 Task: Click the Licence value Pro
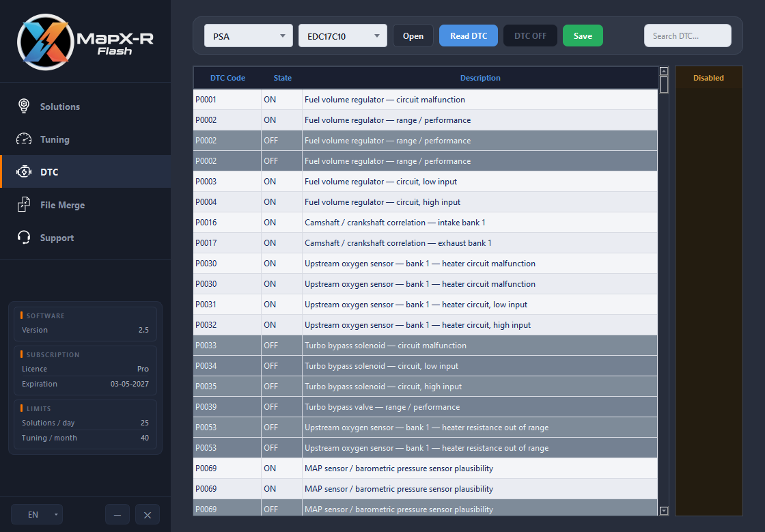143,369
